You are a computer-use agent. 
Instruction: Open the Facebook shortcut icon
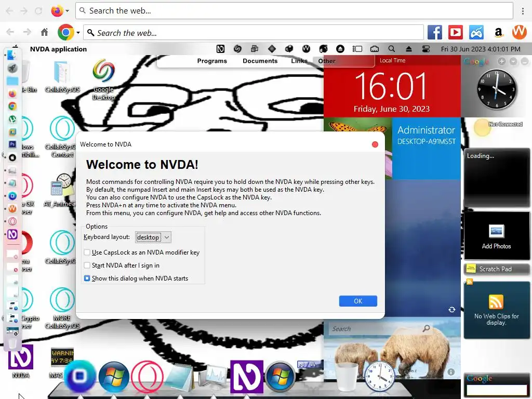click(x=435, y=33)
